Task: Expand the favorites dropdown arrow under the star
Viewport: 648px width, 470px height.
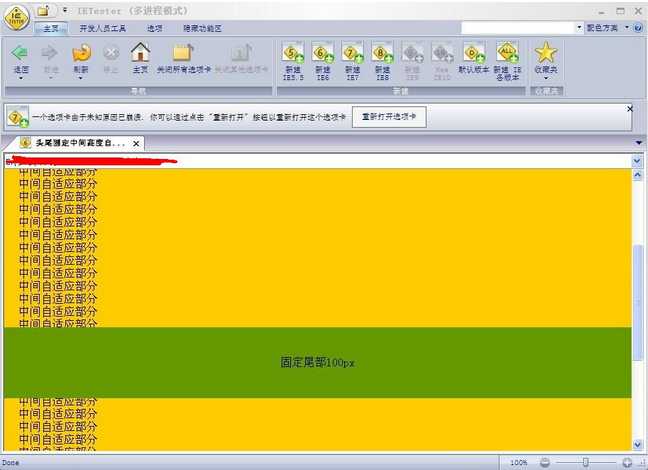Action: click(546, 78)
